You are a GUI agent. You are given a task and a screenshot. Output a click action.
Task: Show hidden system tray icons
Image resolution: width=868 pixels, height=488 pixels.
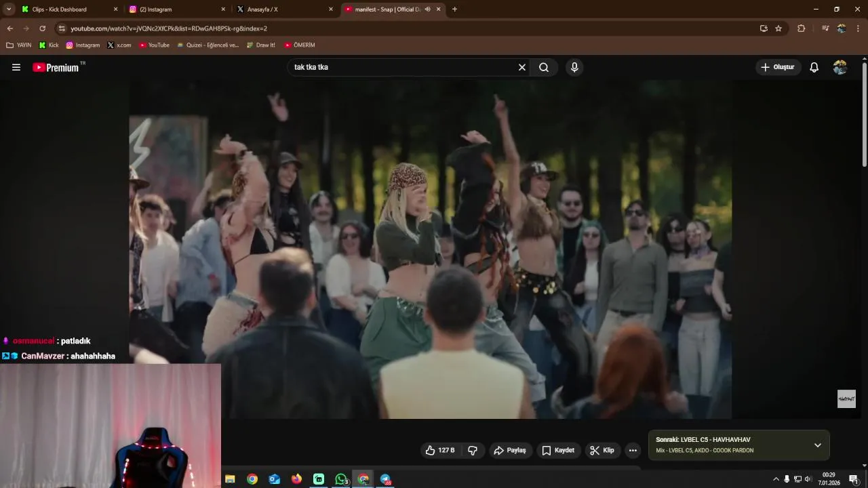click(x=776, y=479)
